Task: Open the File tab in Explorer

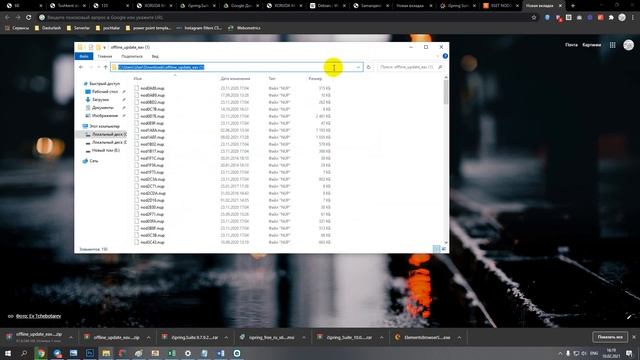Action: tap(84, 56)
